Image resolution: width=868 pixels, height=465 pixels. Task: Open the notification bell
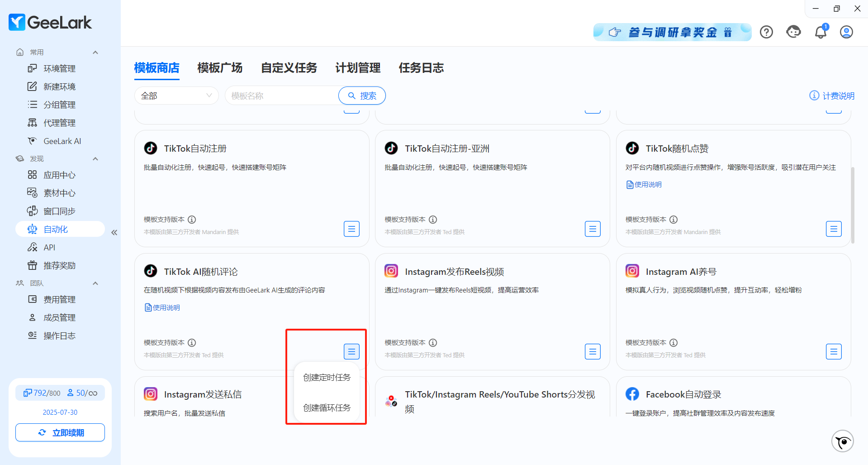pos(821,32)
